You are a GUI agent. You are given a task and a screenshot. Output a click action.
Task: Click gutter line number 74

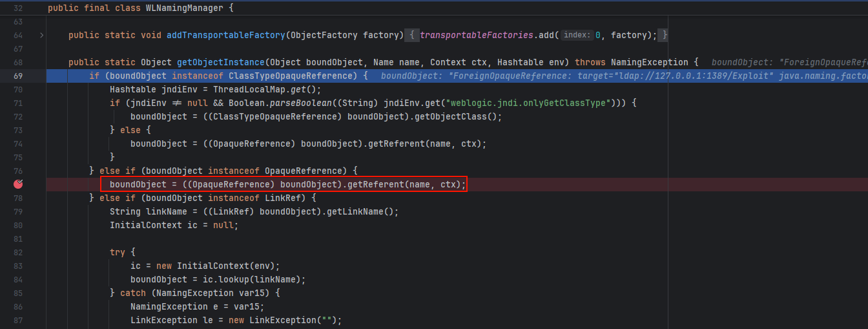17,143
